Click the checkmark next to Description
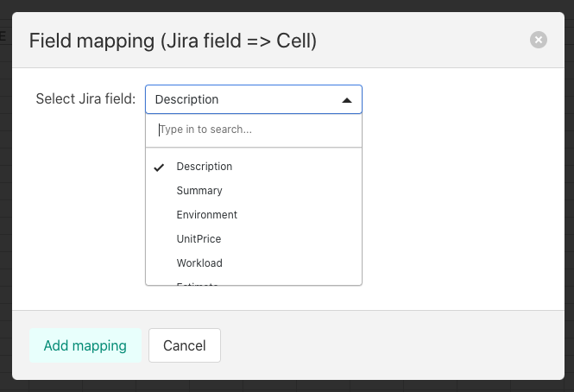 (x=159, y=168)
